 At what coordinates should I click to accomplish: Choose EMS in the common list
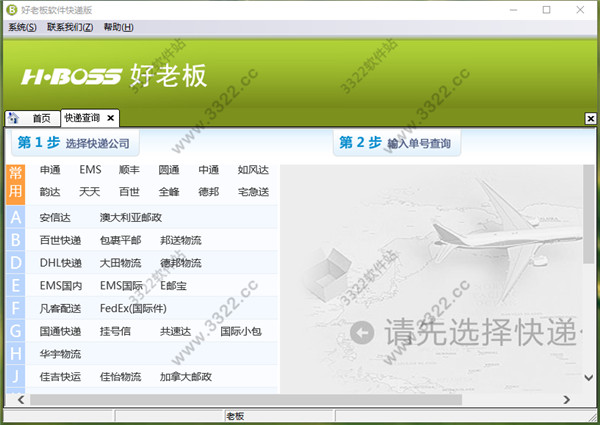[90, 169]
